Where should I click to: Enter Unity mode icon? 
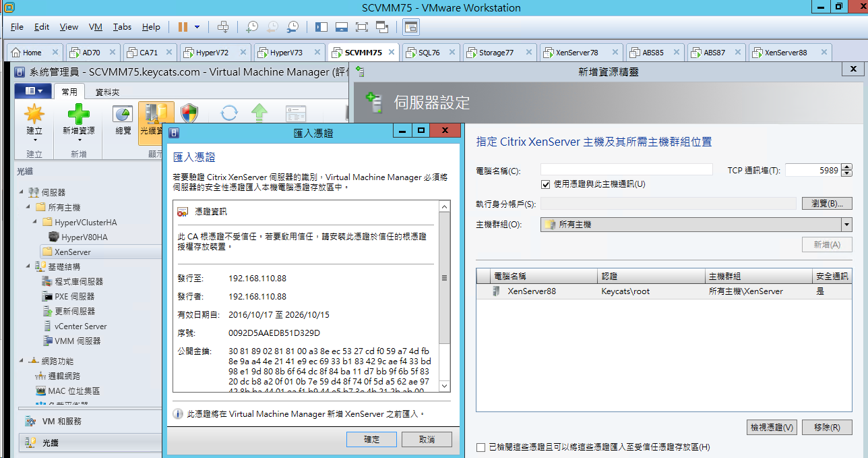[382, 27]
